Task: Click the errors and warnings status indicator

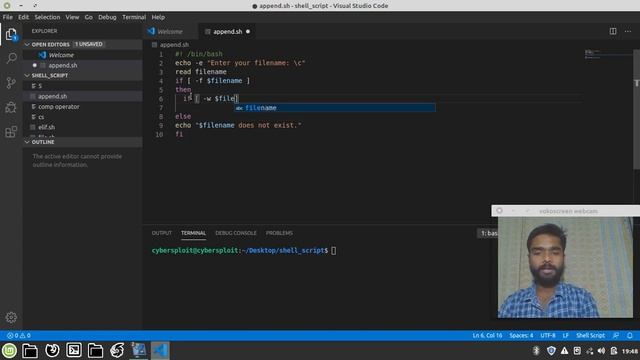Action: click(19, 336)
